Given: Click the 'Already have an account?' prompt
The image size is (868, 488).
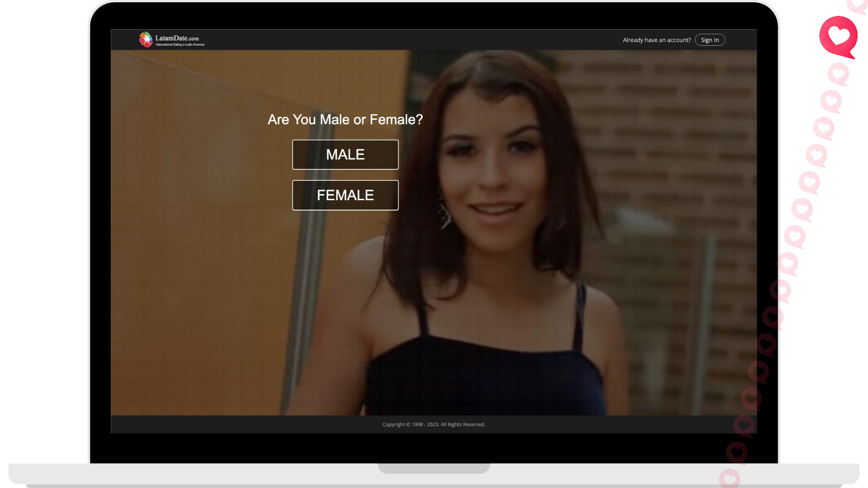Looking at the screenshot, I should pos(656,40).
